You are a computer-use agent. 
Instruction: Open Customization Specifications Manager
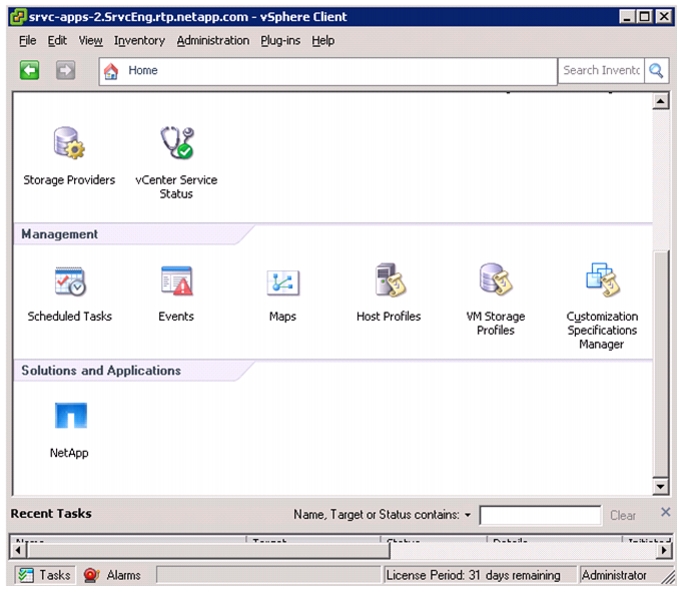click(x=602, y=305)
